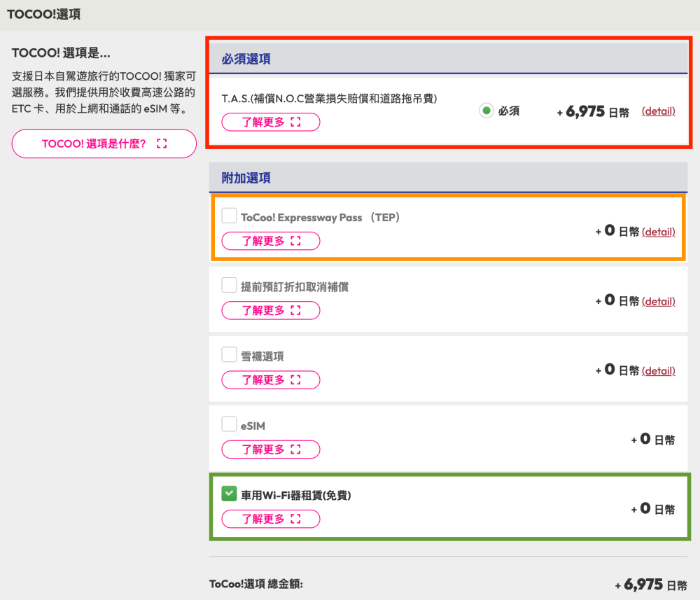
Task: Click the 附加選項 section header
Action: click(x=448, y=178)
